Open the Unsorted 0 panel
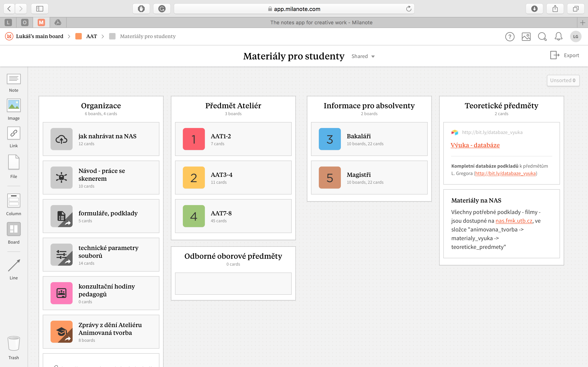 563,80
